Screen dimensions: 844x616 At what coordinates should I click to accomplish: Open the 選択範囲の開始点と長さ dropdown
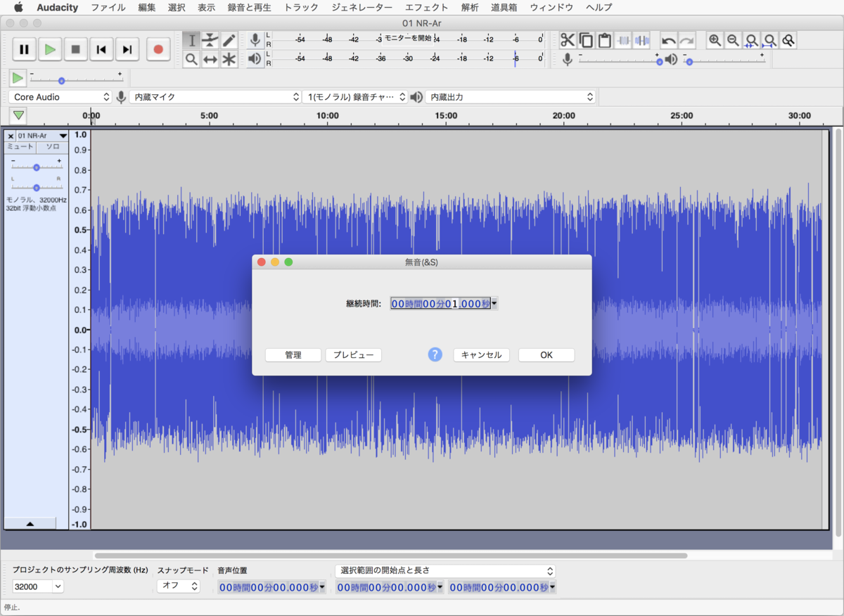pos(445,571)
